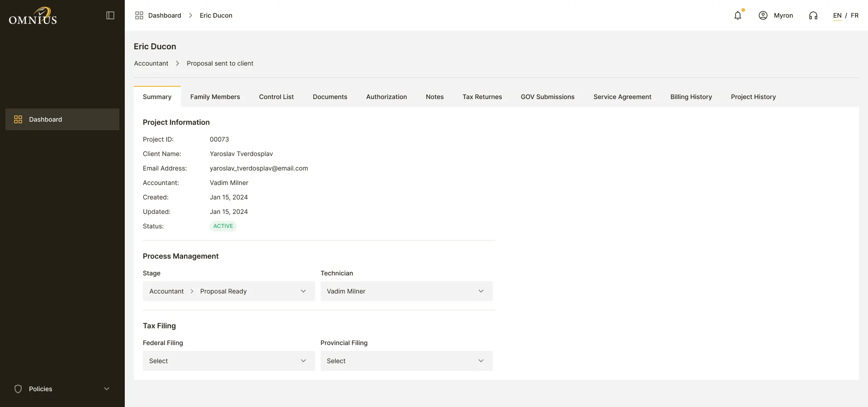View the Project History tab

coord(753,97)
